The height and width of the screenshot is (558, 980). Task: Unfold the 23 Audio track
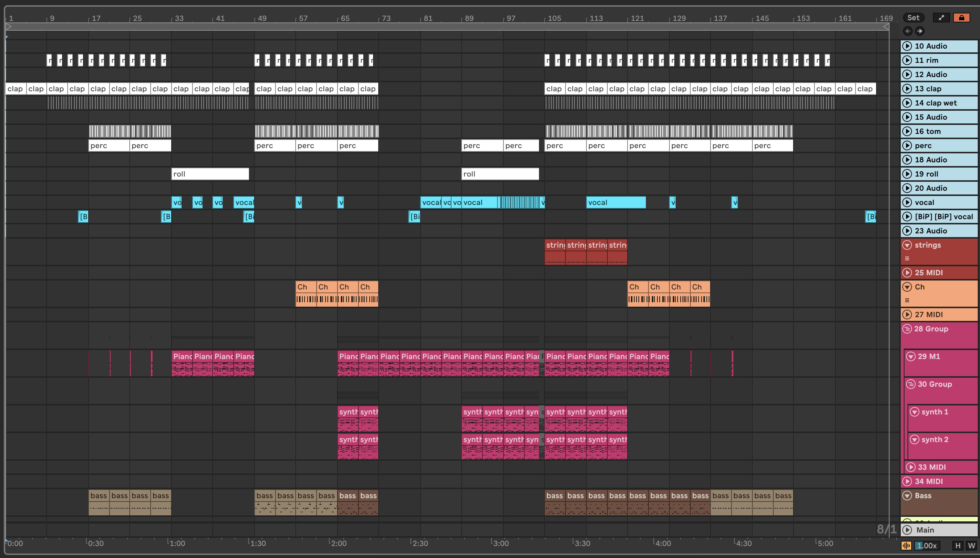coord(906,231)
